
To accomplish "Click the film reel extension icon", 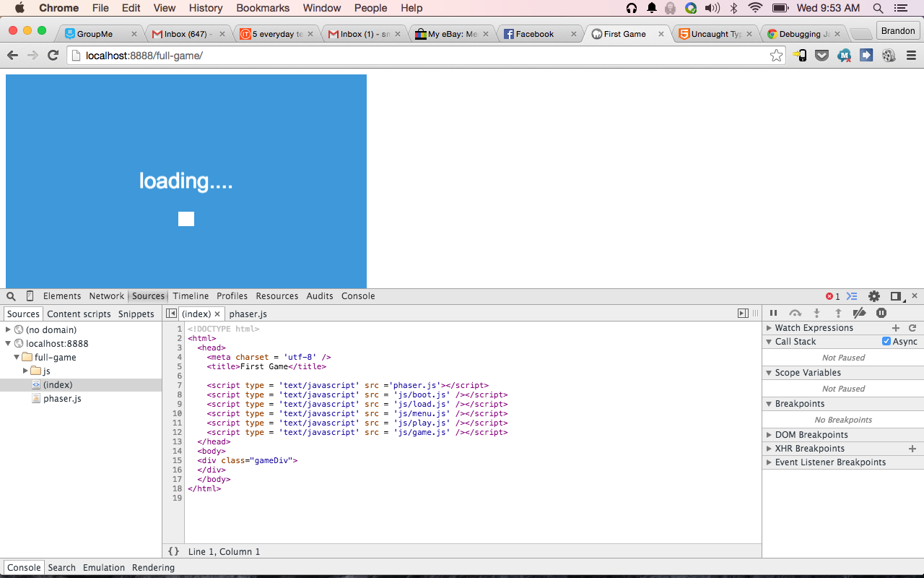I will tap(889, 56).
